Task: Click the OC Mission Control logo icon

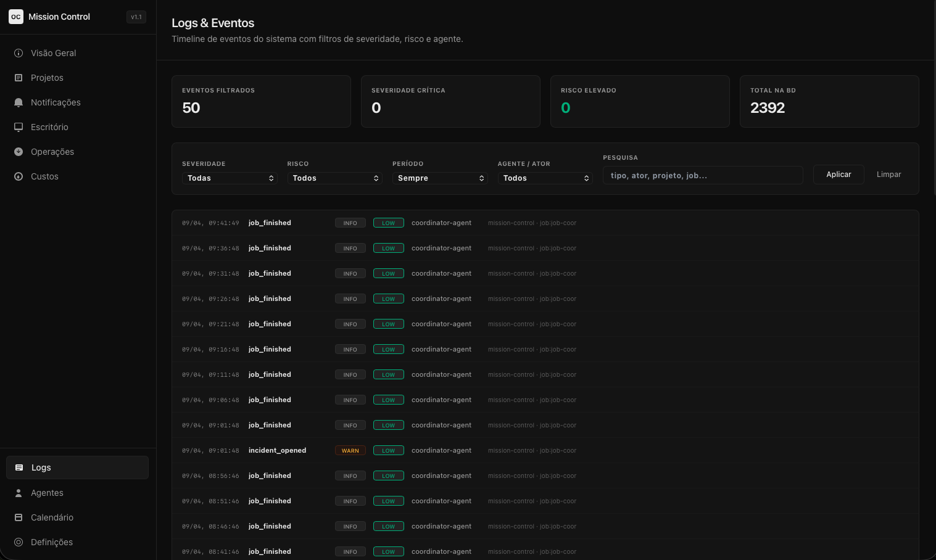Action: [15, 17]
